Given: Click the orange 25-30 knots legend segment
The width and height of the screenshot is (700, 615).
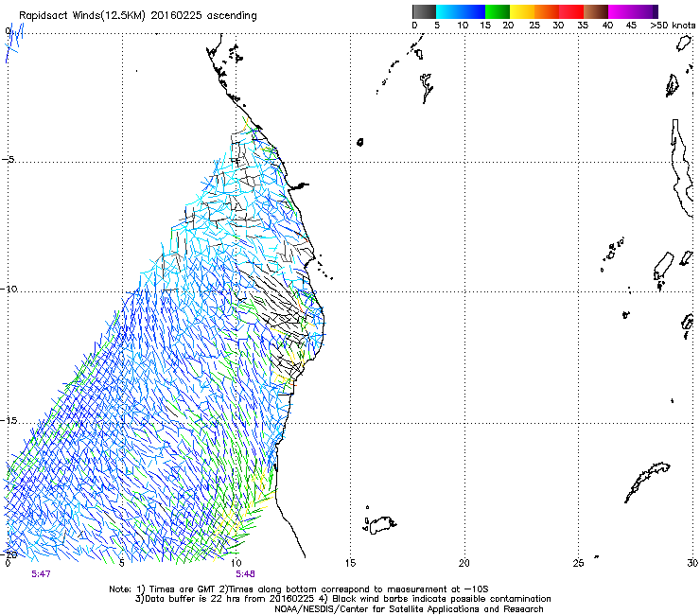Looking at the screenshot, I should (547, 11).
